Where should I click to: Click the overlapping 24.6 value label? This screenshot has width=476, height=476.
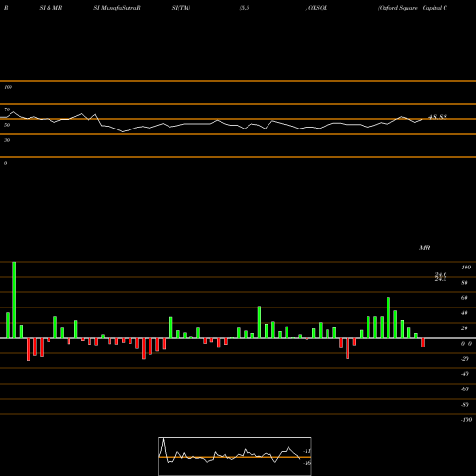coord(441,275)
